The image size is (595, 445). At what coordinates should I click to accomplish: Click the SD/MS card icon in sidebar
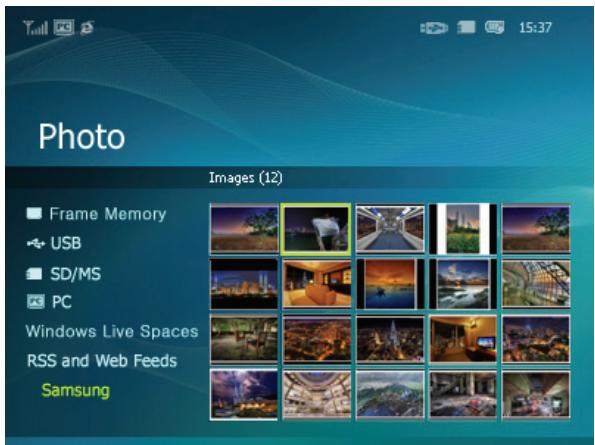point(34,274)
